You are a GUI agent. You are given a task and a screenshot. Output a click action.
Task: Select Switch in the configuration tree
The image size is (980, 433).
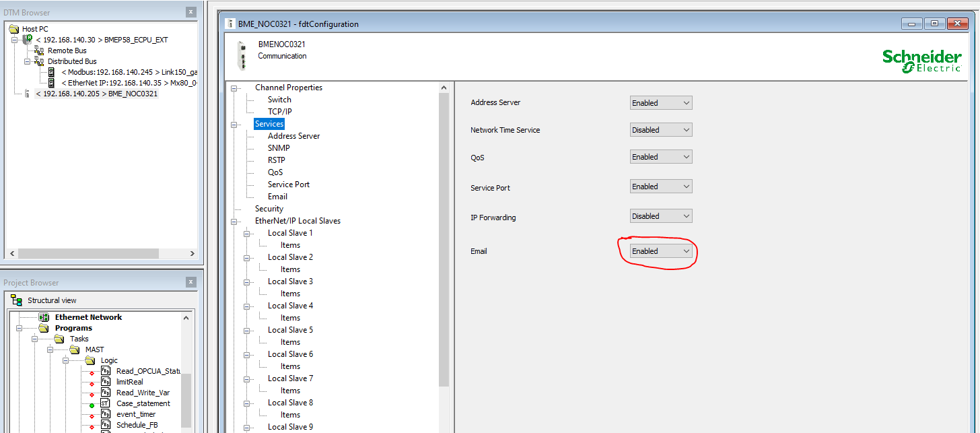coord(279,100)
